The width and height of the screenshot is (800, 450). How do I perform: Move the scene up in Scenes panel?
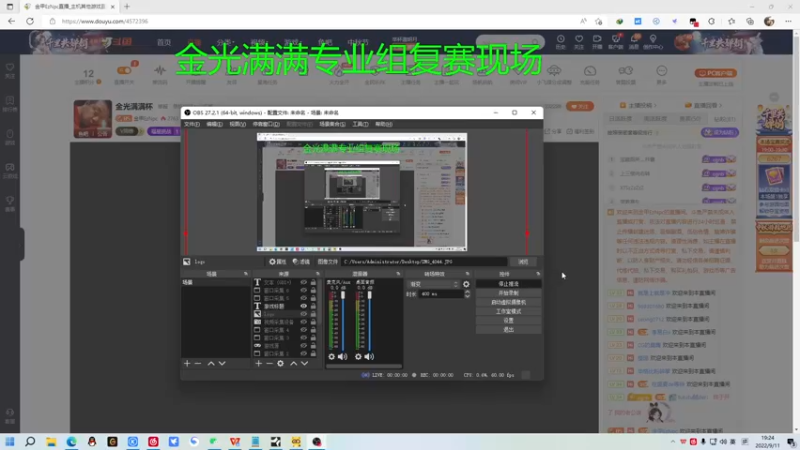pyautogui.click(x=211, y=363)
